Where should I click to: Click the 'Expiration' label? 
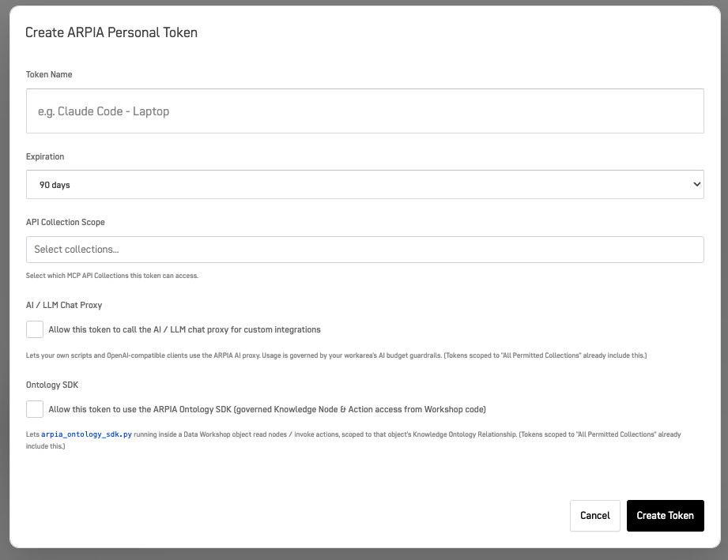pyautogui.click(x=45, y=156)
